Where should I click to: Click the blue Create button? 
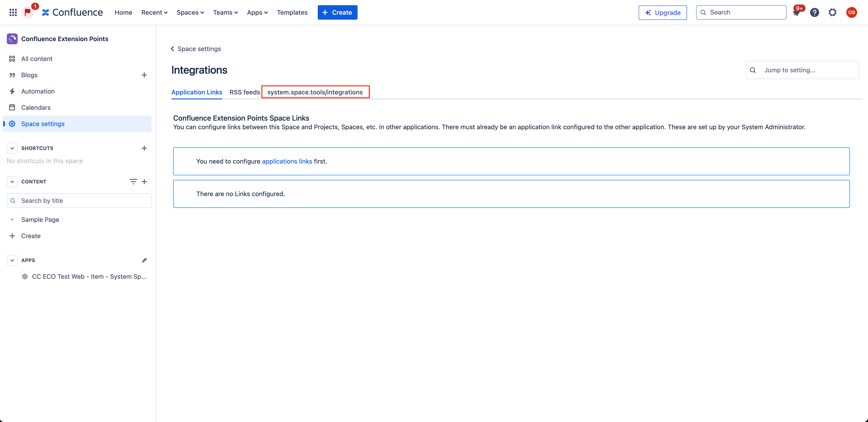pos(337,12)
